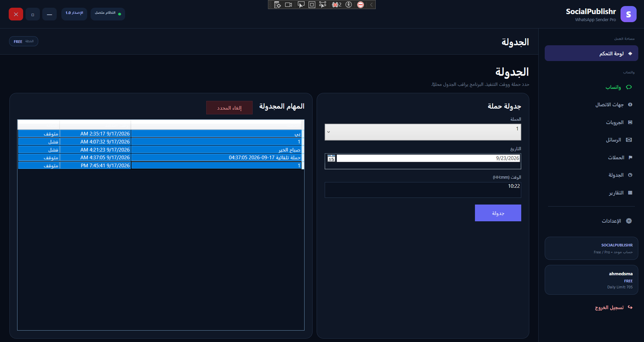The image size is (644, 342).
Task: Run accessibility scan icon in debug toolbar
Action: click(x=349, y=5)
